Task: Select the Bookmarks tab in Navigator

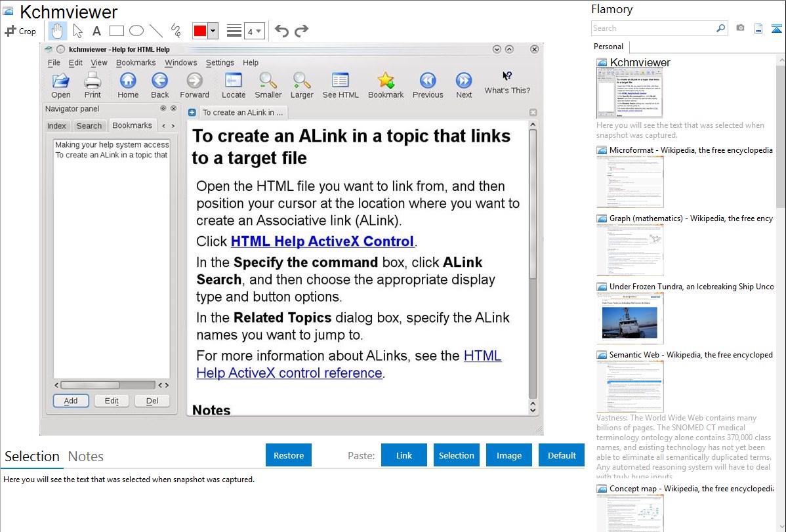Action: coord(132,125)
